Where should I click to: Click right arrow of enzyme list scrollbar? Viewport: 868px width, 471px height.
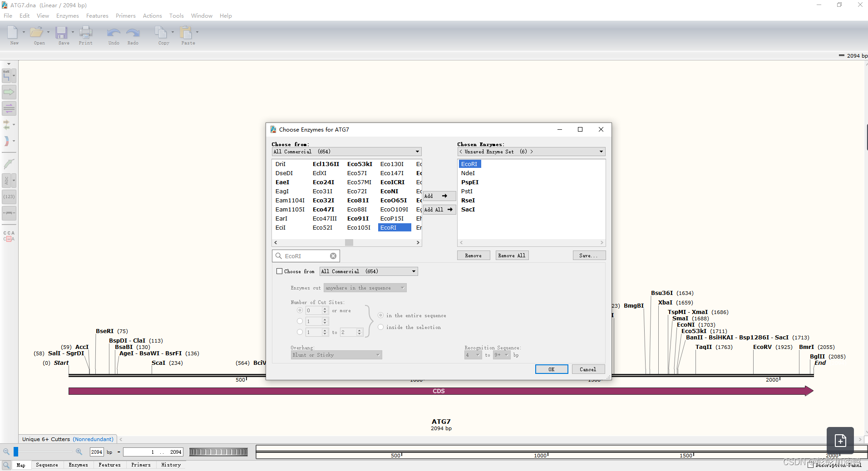(x=418, y=243)
